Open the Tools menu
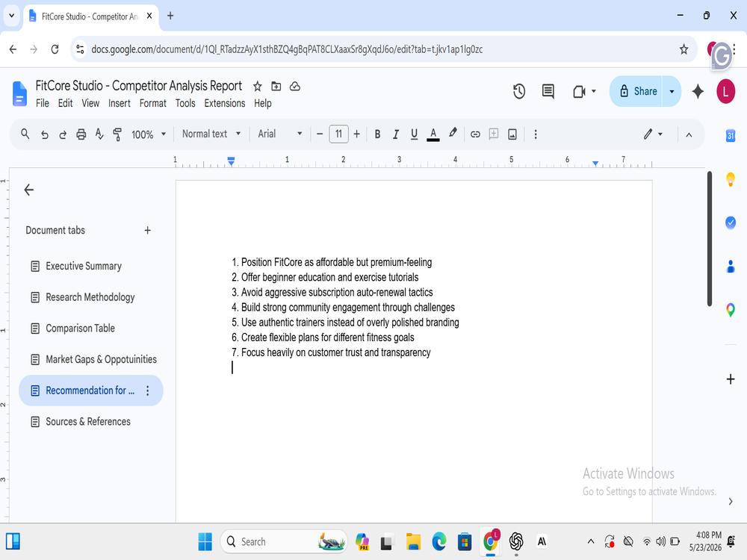Viewport: 747px width, 560px height. [x=185, y=103]
